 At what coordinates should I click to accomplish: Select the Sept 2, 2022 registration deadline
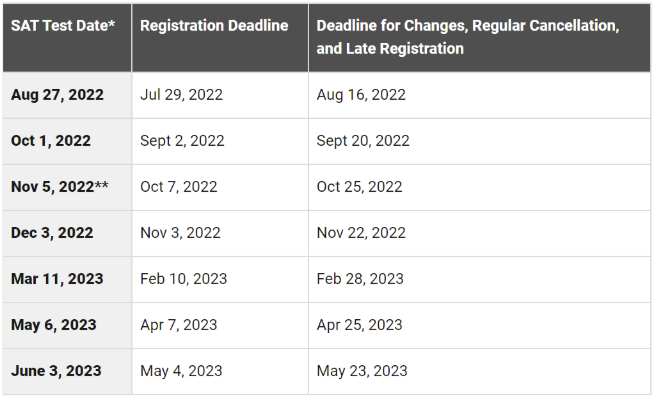click(x=182, y=141)
